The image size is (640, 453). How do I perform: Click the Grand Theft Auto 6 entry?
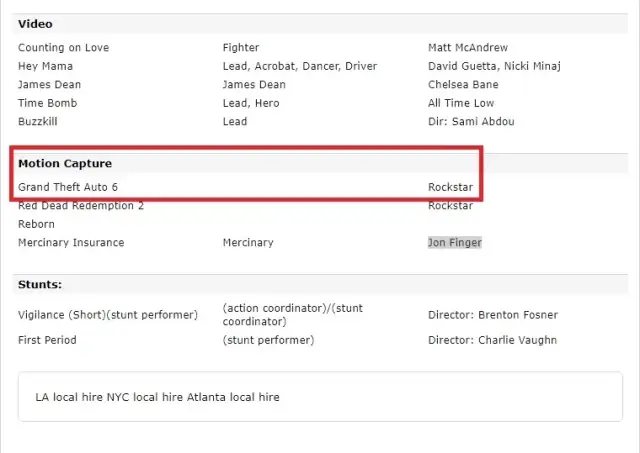[68, 187]
